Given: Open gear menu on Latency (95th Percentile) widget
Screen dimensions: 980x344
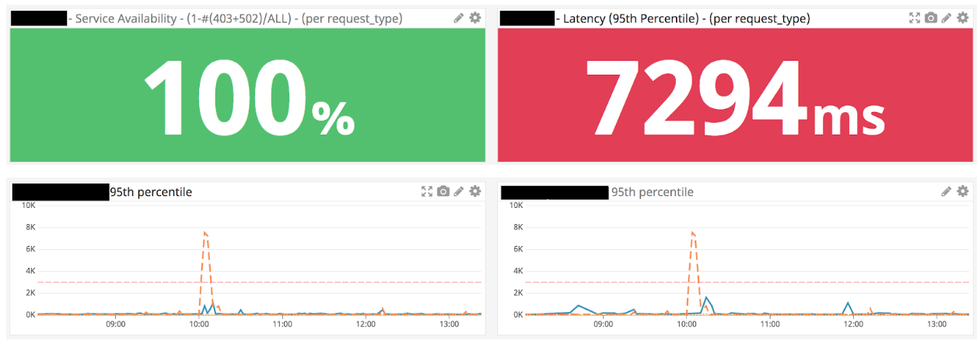Looking at the screenshot, I should click(962, 18).
